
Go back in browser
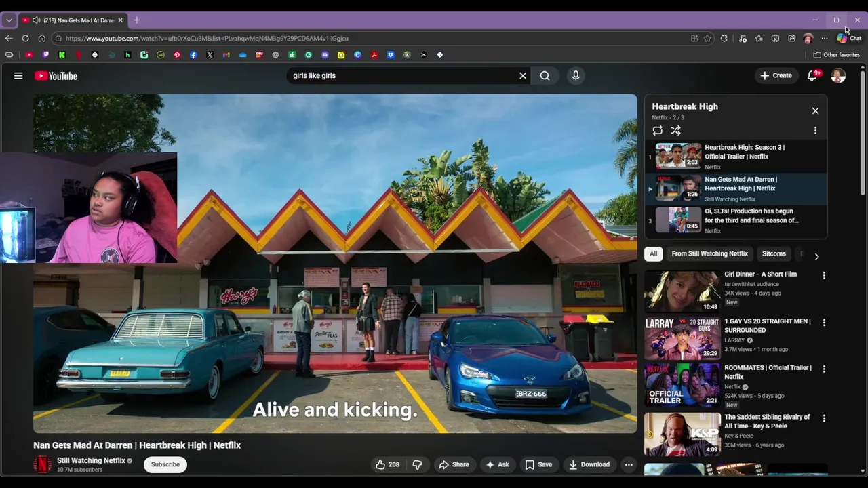pyautogui.click(x=9, y=39)
